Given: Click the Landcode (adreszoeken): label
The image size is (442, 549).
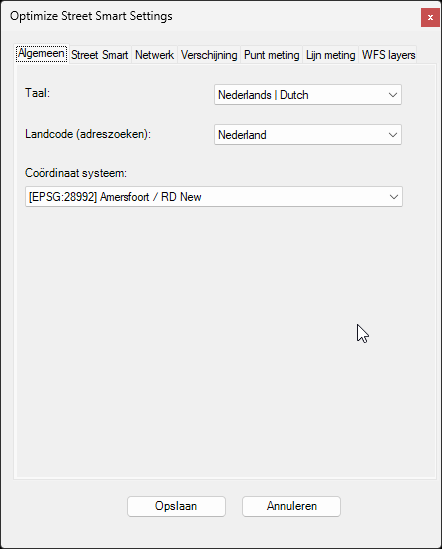Looking at the screenshot, I should 88,134.
